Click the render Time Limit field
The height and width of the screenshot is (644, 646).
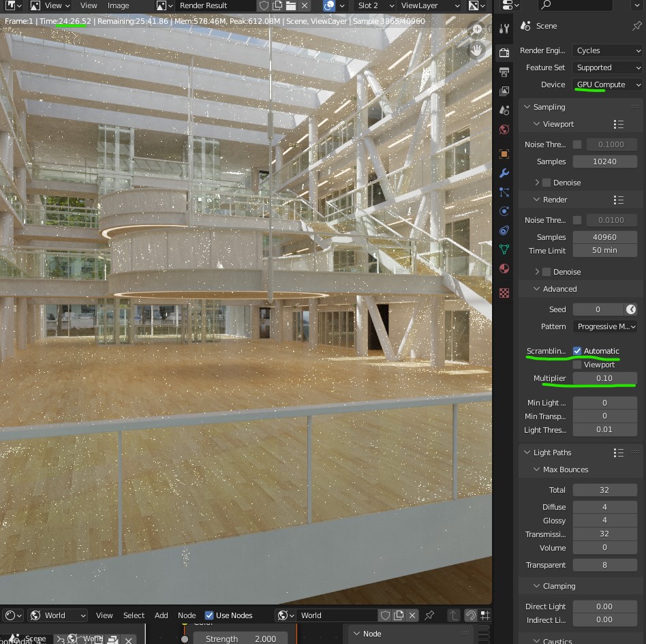[604, 251]
